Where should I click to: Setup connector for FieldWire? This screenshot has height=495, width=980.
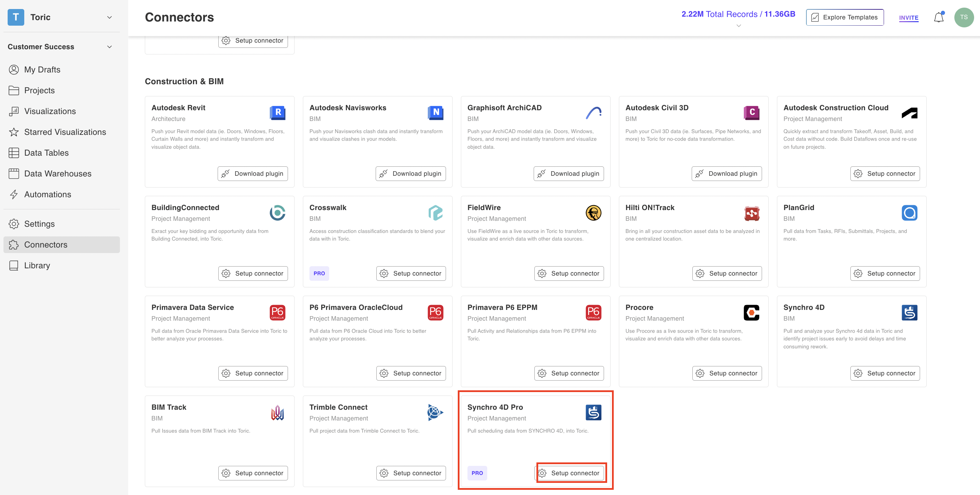click(x=569, y=273)
